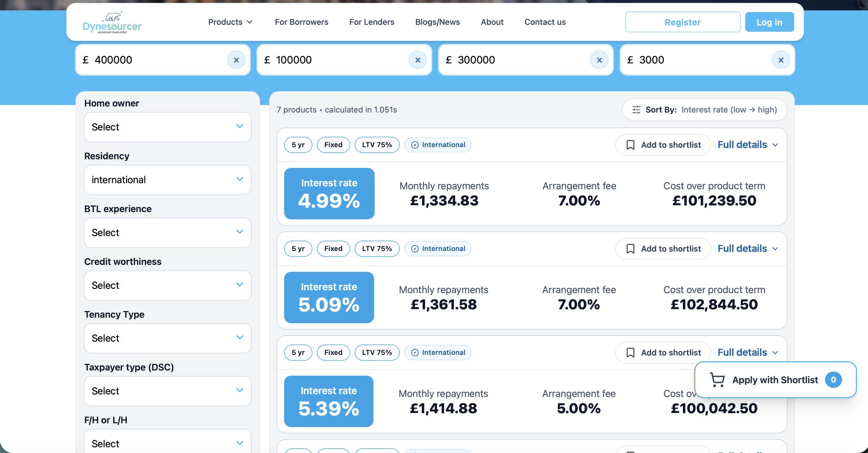Click the Register button
This screenshot has height=453, width=868.
(x=683, y=22)
